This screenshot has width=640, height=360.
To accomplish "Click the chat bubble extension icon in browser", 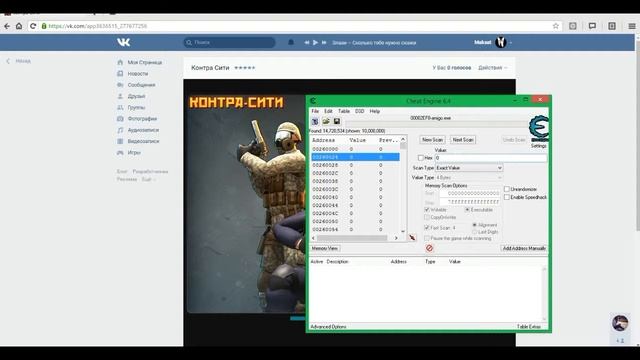I will (x=592, y=26).
